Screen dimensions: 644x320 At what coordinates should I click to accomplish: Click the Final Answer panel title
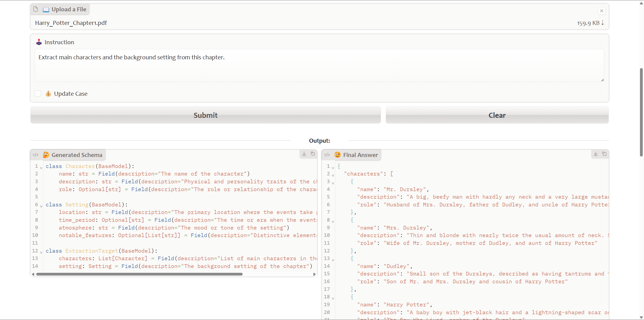pyautogui.click(x=360, y=155)
